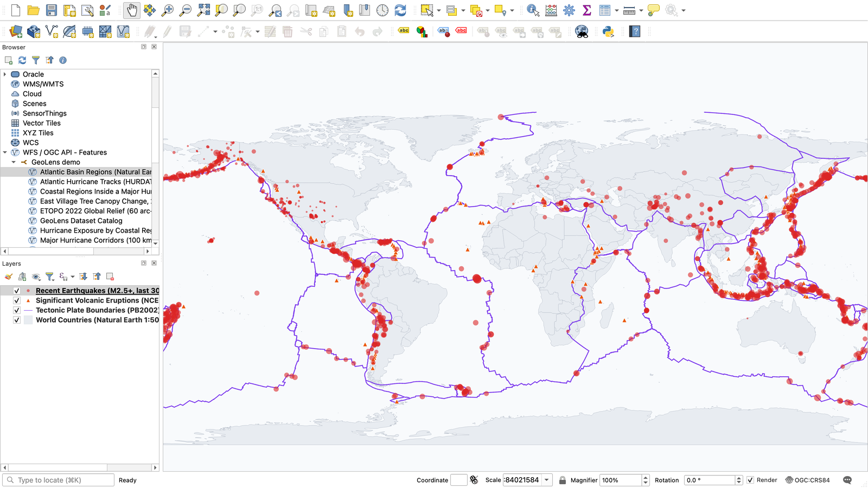This screenshot has width=868, height=488.
Task: Click the Zoom Out magnifier tool
Action: 186,10
